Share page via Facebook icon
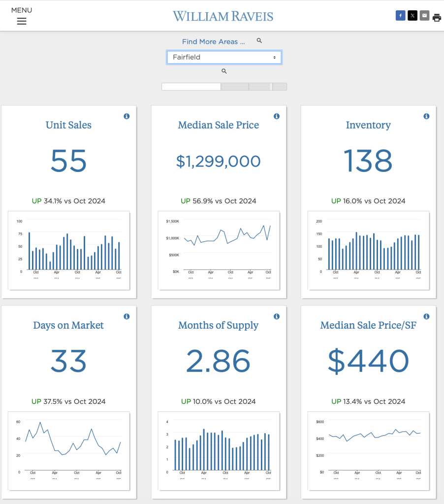444x504 pixels. 400,16
